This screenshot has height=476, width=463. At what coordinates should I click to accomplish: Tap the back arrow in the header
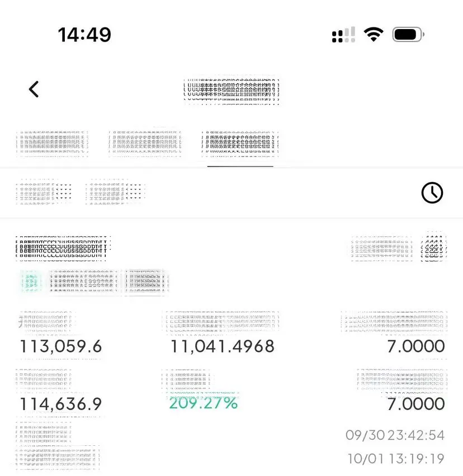(34, 89)
